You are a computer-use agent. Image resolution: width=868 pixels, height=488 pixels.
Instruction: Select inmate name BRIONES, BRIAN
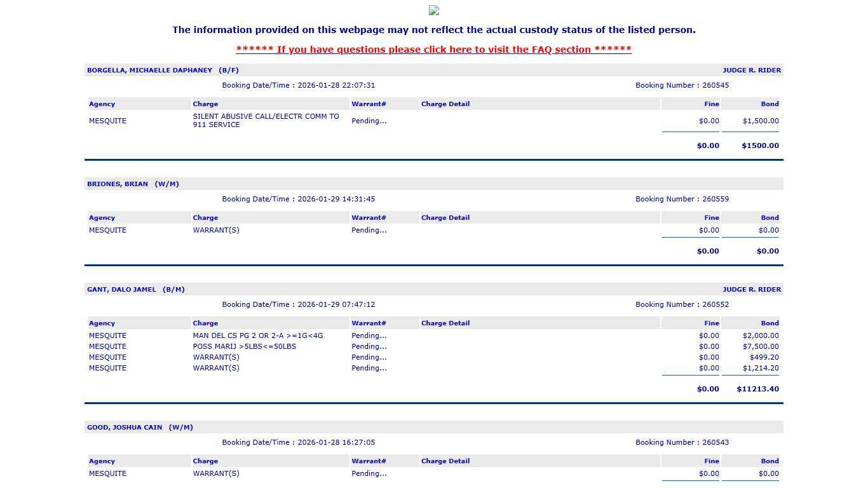coord(118,184)
